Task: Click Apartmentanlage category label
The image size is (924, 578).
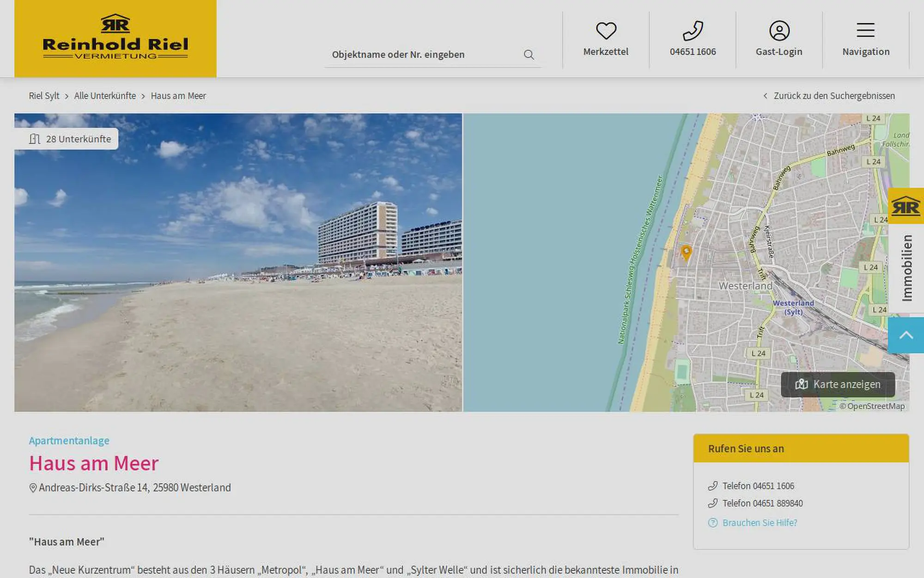Action: [x=69, y=441]
